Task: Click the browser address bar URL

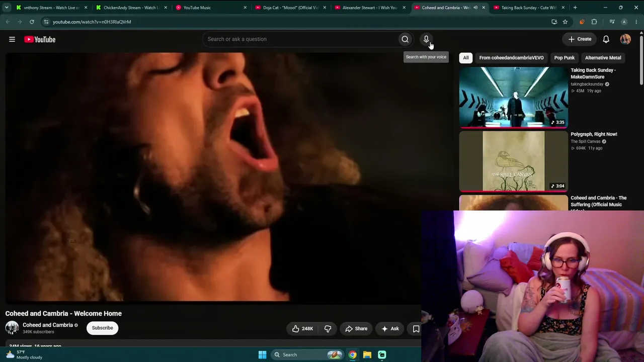Action: 92,22
